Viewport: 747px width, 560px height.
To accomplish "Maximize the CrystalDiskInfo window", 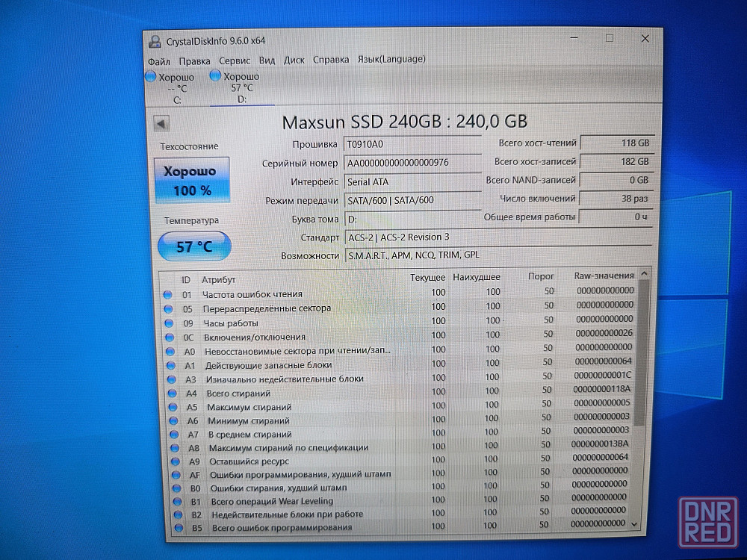I will pos(610,38).
